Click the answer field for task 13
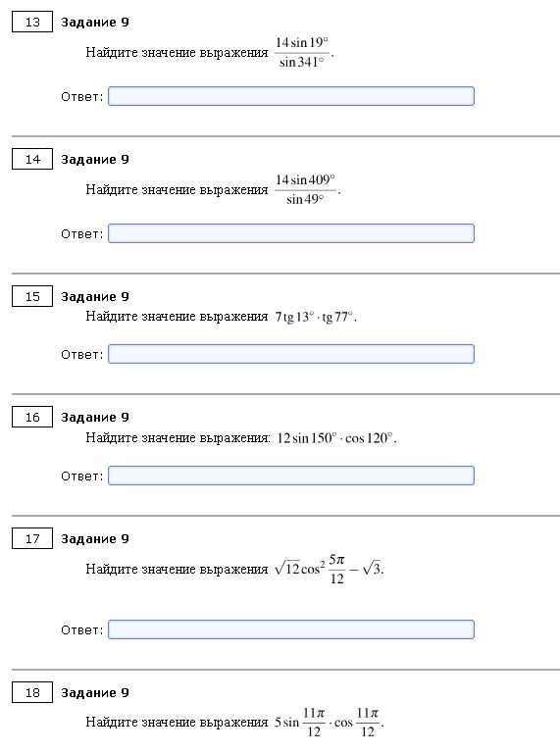 pos(291,96)
